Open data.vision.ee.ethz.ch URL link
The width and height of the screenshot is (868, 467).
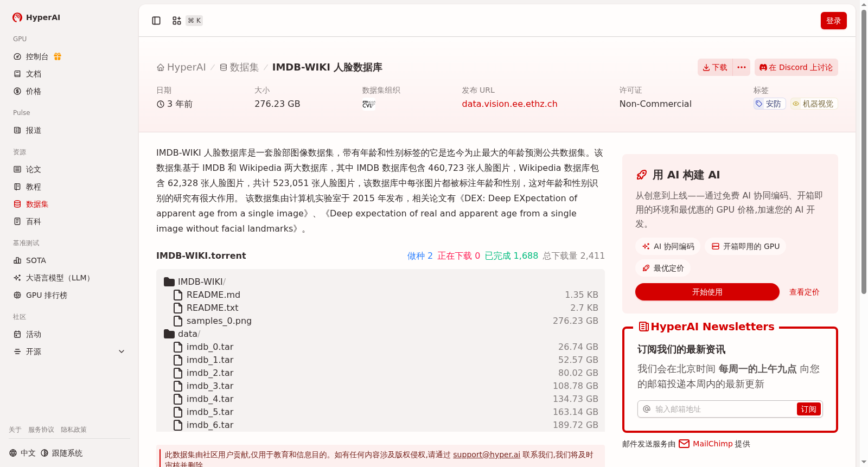click(509, 104)
